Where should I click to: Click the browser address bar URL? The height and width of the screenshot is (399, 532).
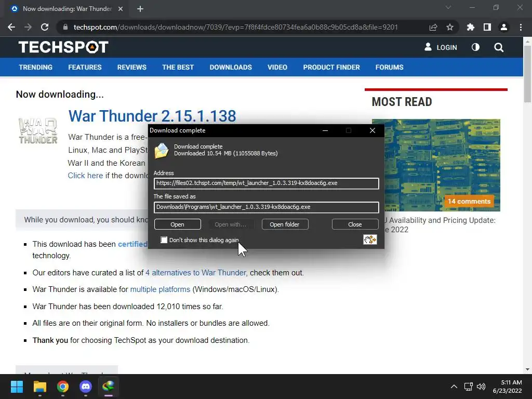235,27
